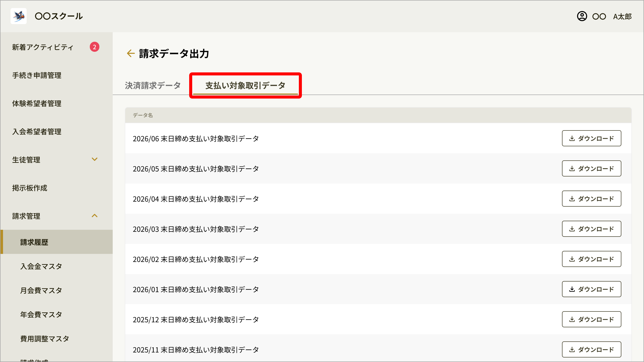Select 請求履歴 submenu item
Screen dimensions: 644x362
pyautogui.click(x=57, y=242)
